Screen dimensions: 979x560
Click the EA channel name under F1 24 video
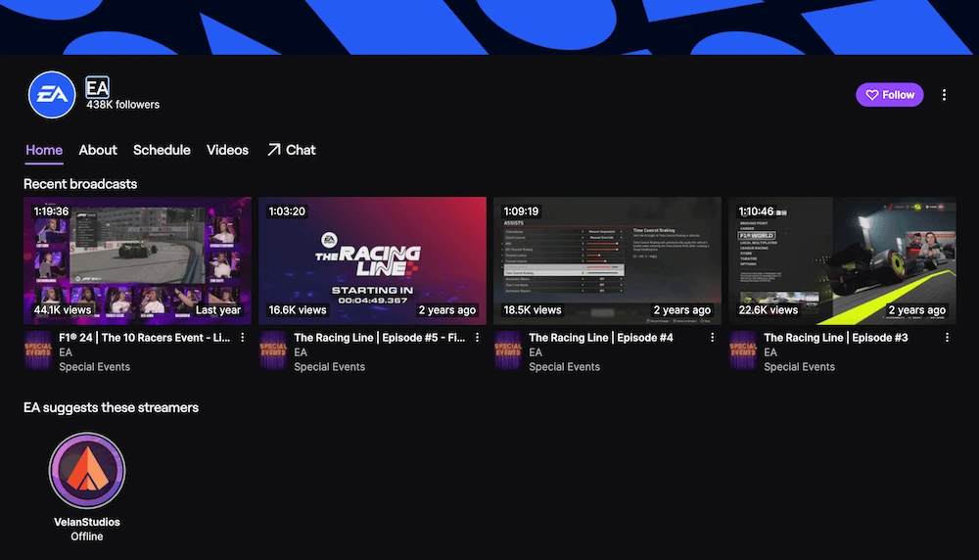(x=66, y=352)
